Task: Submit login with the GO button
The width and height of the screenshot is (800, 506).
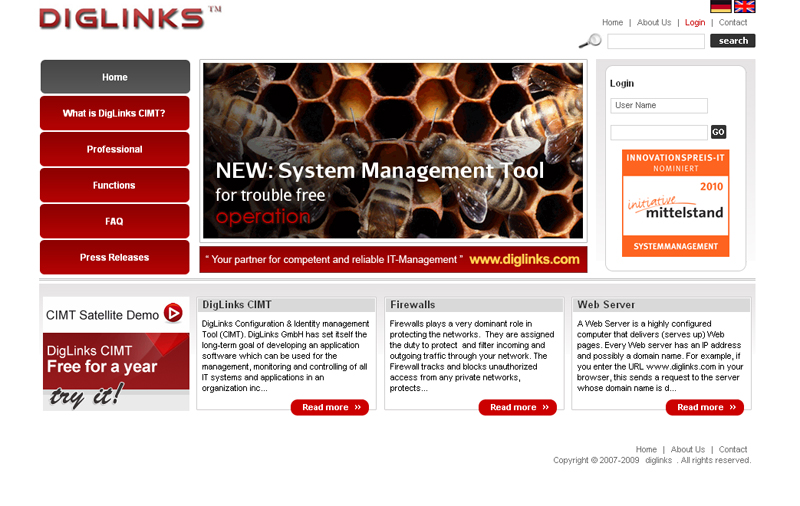Action: [x=718, y=132]
